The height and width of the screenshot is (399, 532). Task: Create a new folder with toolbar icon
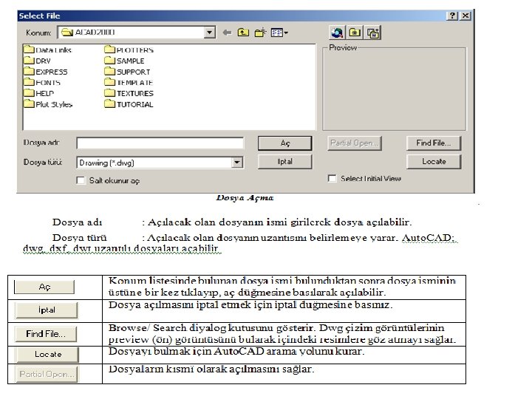point(260,33)
